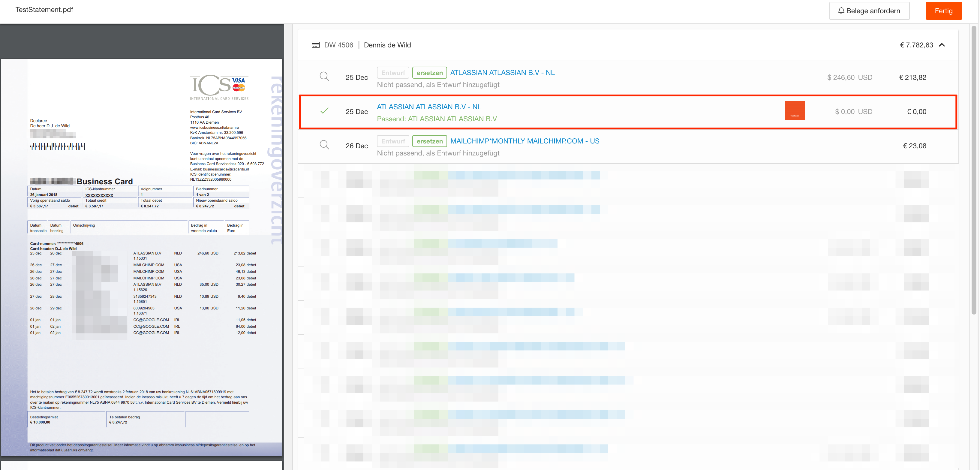Open the orange receipt thumbnail
The width and height of the screenshot is (980, 470).
[794, 110]
